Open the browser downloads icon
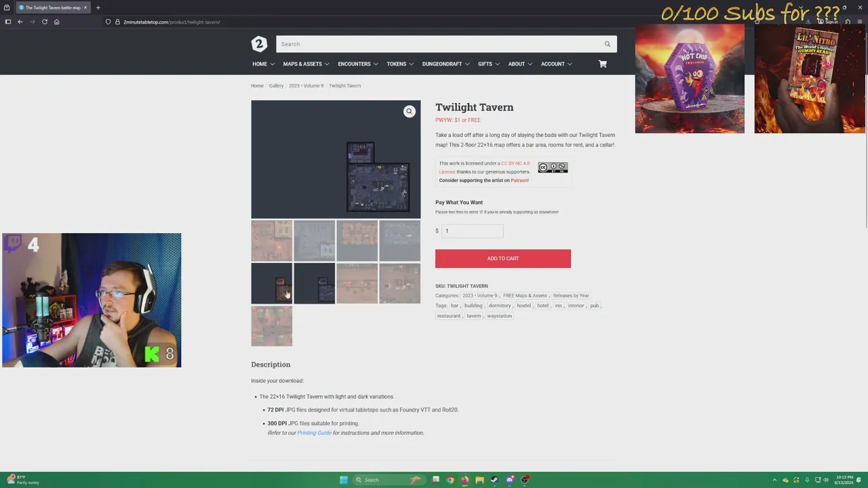The height and width of the screenshot is (488, 868). [808, 22]
